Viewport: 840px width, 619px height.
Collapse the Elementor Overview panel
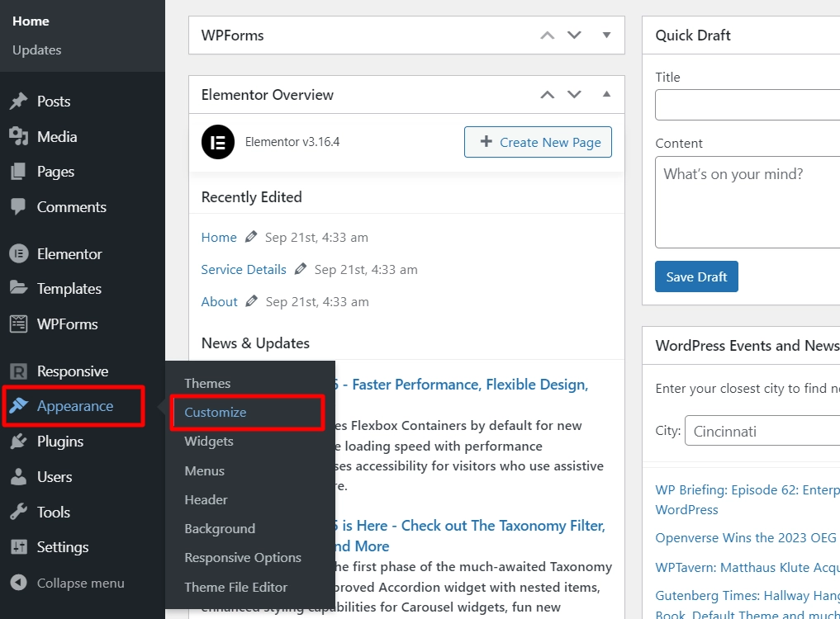606,94
